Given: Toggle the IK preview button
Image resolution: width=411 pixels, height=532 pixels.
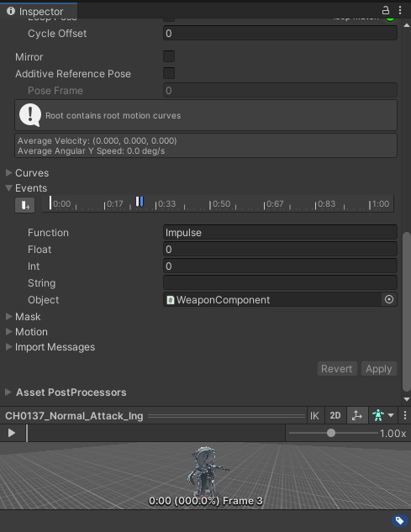Looking at the screenshot, I should click(314, 416).
